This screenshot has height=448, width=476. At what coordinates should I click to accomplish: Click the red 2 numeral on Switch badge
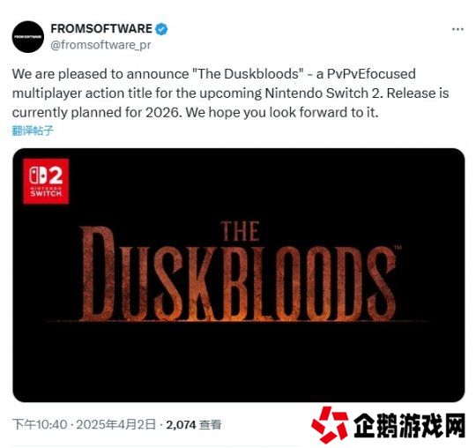[x=56, y=175]
